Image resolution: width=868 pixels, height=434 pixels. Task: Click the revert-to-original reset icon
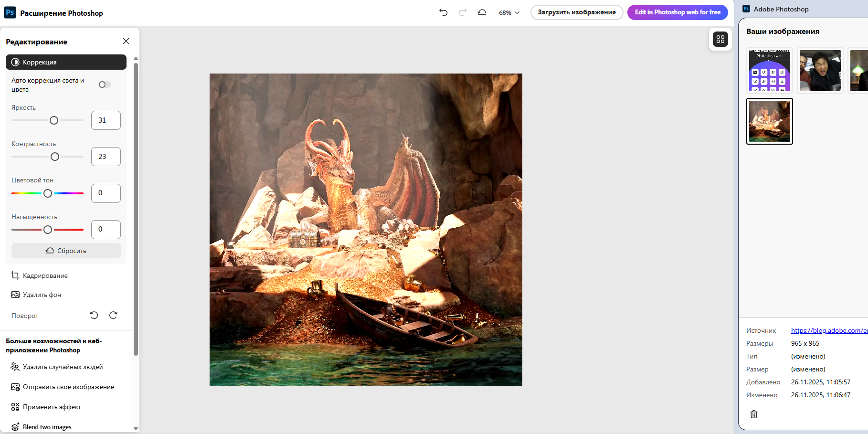482,12
